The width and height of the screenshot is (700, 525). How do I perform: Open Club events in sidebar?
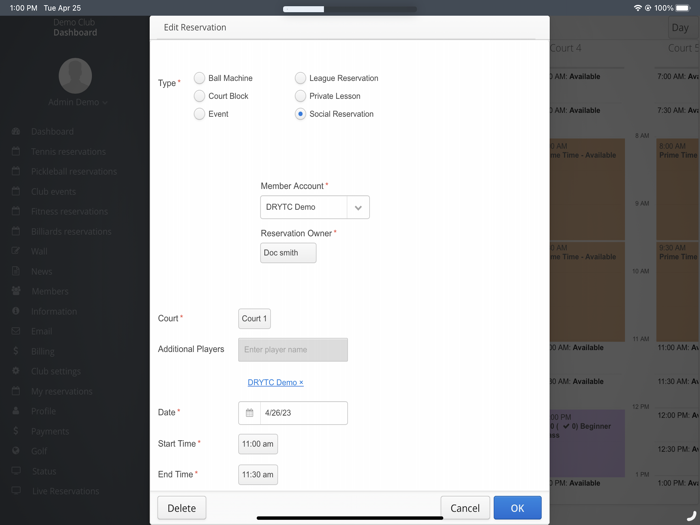53,192
